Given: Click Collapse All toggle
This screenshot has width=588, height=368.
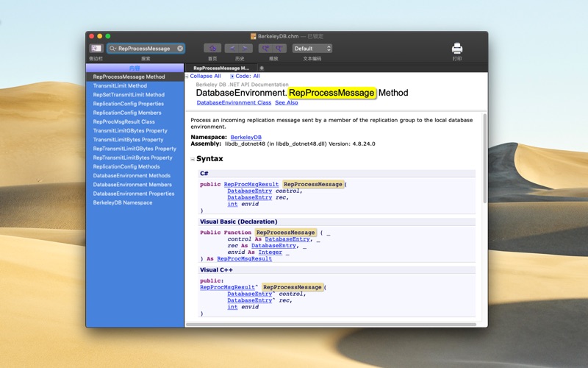Looking at the screenshot, I should click(203, 76).
